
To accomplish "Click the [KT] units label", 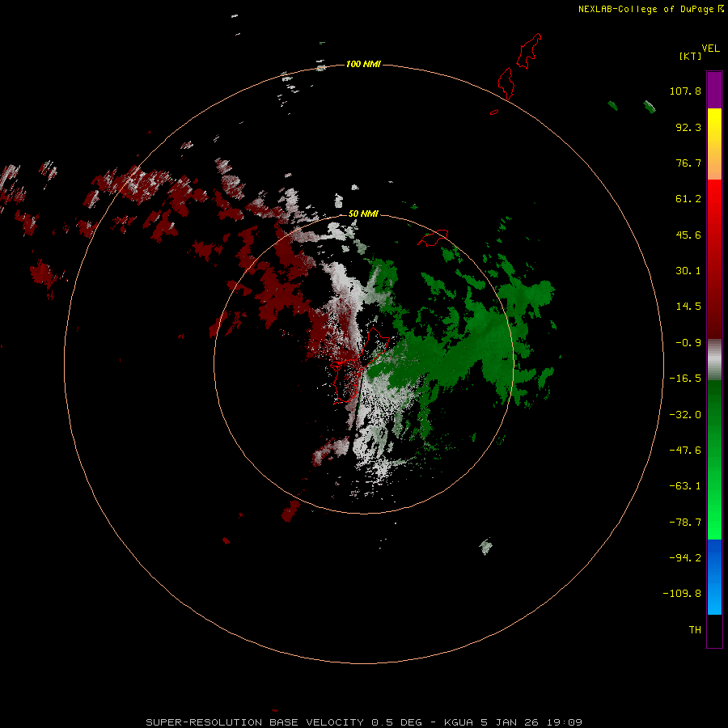I will pyautogui.click(x=691, y=57).
